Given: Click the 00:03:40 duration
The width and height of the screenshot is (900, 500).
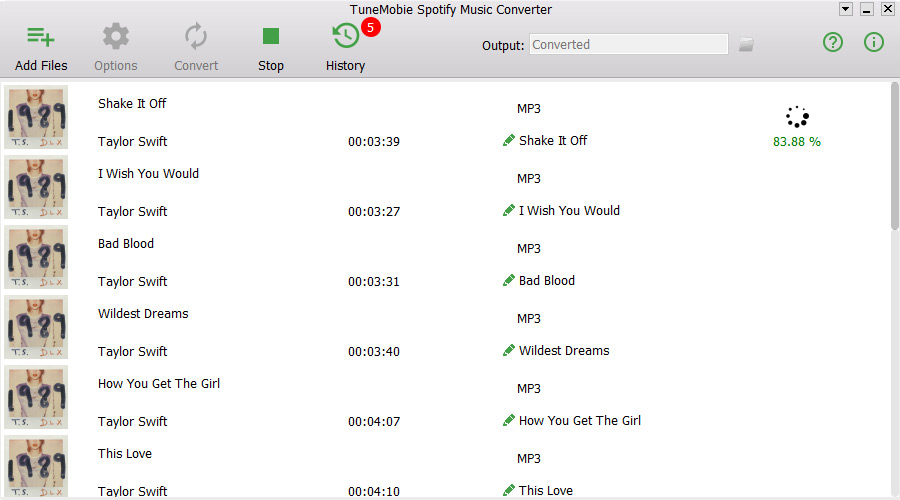Looking at the screenshot, I should 374,351.
